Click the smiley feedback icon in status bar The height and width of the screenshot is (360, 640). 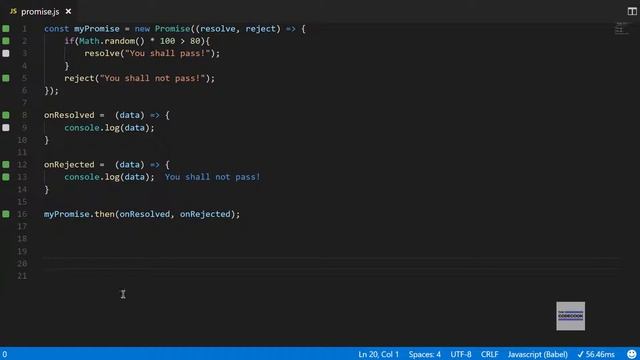631,354
